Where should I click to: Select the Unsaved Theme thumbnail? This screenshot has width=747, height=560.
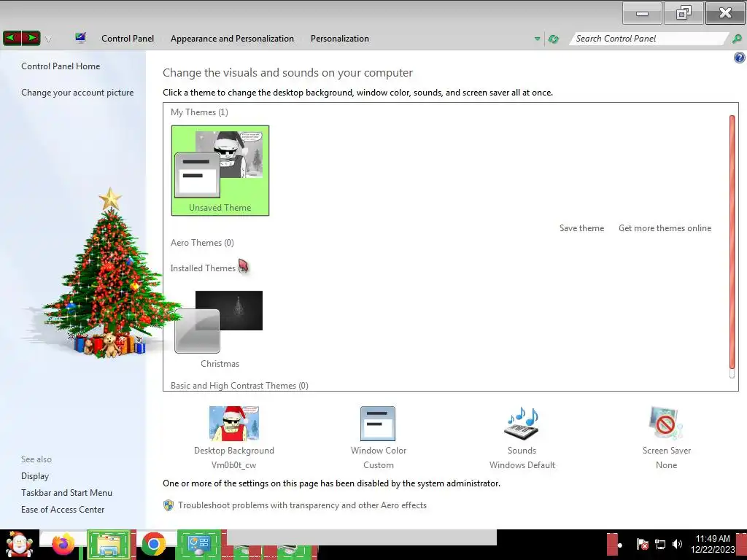pyautogui.click(x=220, y=171)
